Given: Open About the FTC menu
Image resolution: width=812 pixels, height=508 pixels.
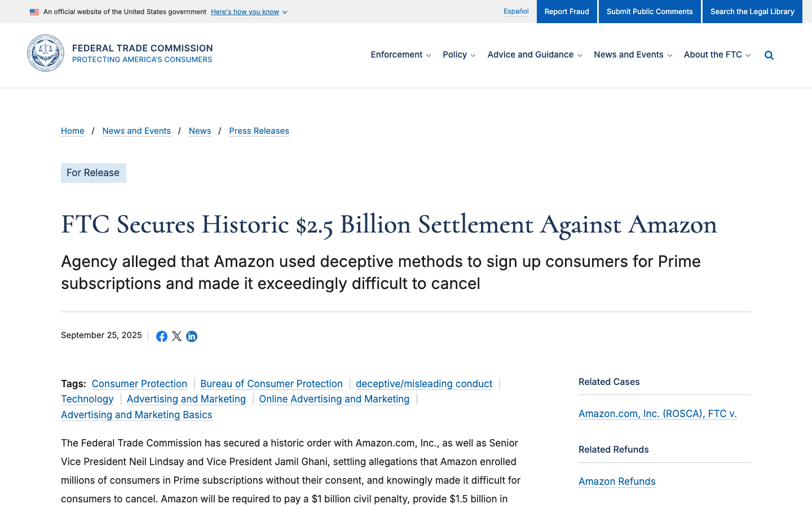Looking at the screenshot, I should (x=717, y=55).
